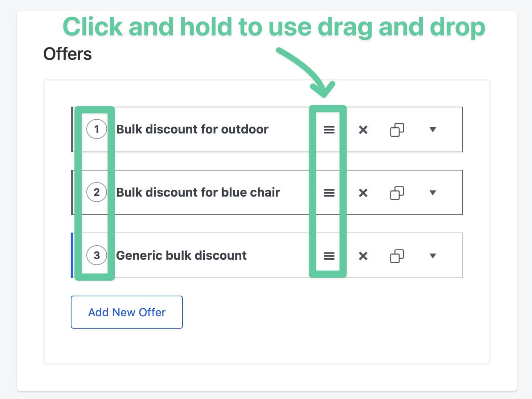Duplicate the Bulk discount for outdoor offer
Image resolution: width=532 pixels, height=399 pixels.
[x=397, y=129]
